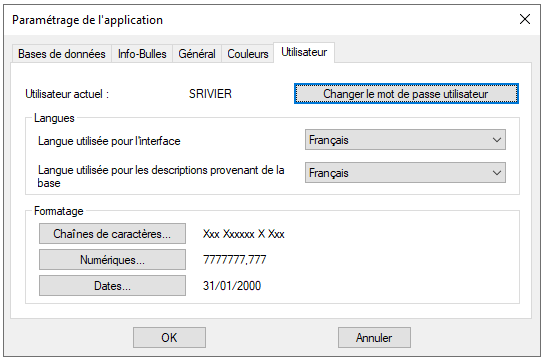Click the 31/01/2000 date sample
Screen dimensions: 543x360
click(x=232, y=286)
